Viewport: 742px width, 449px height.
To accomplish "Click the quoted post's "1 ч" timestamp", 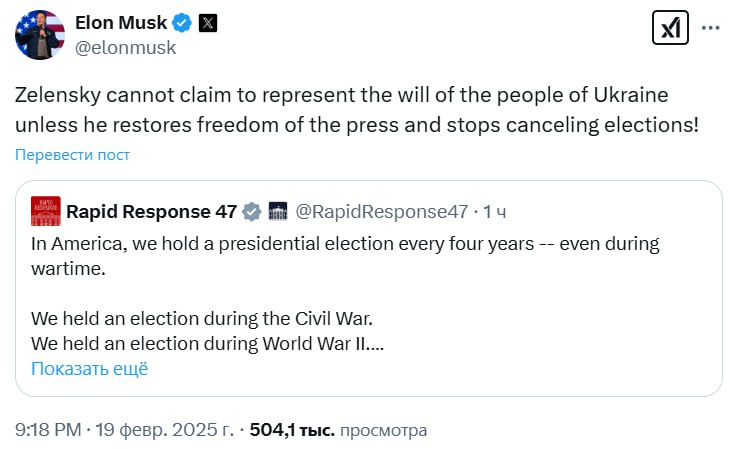I will pyautogui.click(x=495, y=211).
